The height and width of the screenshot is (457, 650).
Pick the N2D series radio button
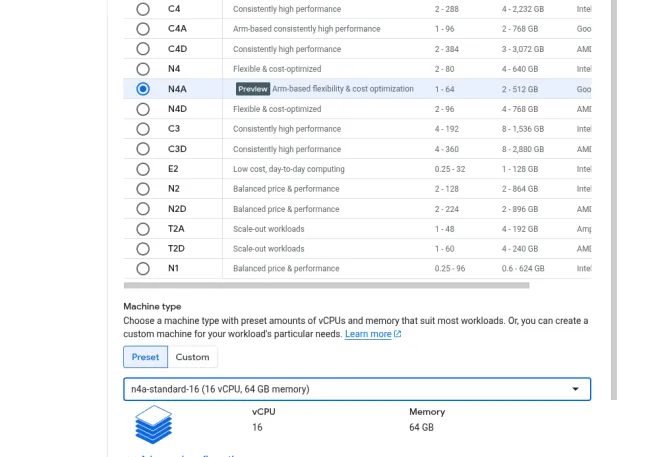coord(143,209)
